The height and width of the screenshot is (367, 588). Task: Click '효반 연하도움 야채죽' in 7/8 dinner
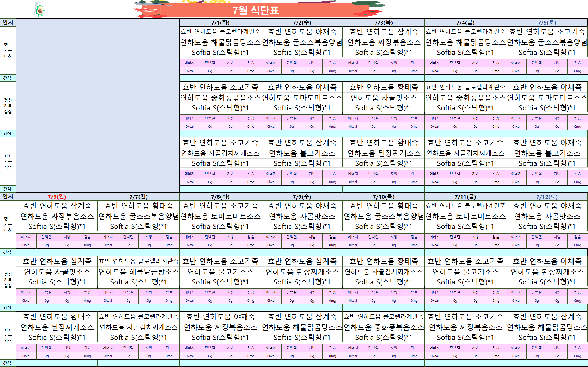[220, 317]
